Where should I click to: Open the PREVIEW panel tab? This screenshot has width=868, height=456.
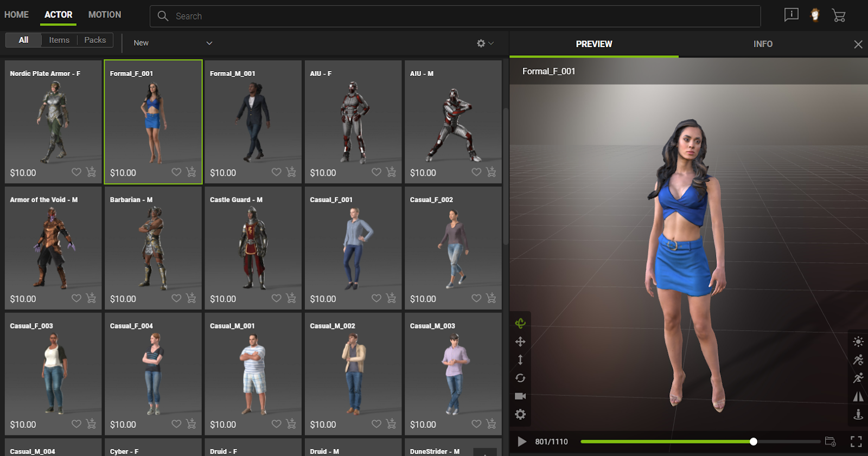594,44
